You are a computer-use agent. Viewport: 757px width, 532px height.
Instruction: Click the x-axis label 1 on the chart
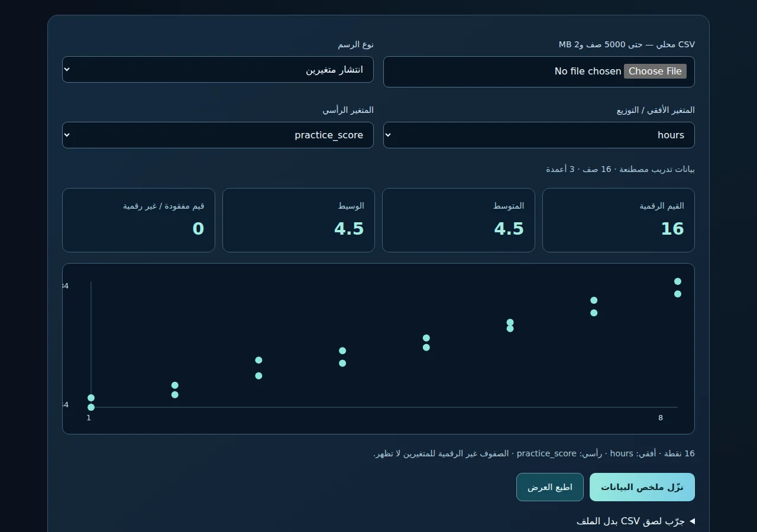point(89,418)
